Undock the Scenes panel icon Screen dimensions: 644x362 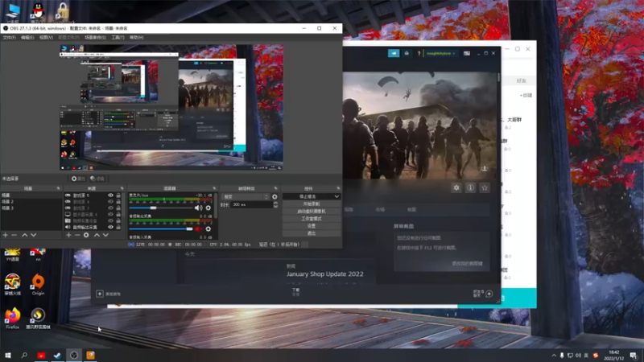pyautogui.click(x=58, y=188)
